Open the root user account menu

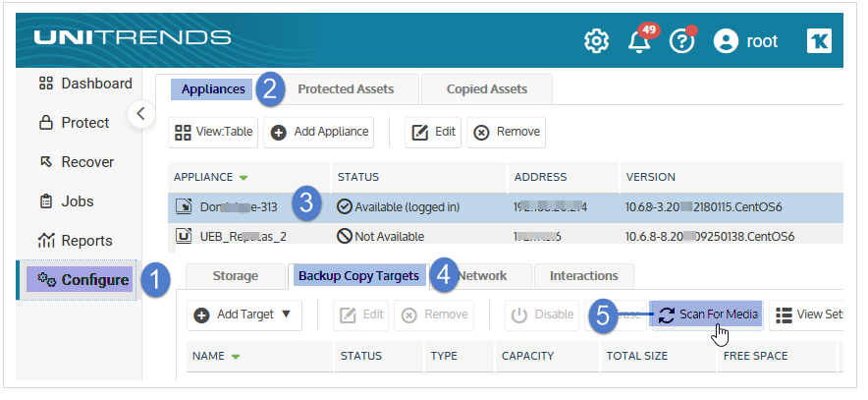(745, 41)
